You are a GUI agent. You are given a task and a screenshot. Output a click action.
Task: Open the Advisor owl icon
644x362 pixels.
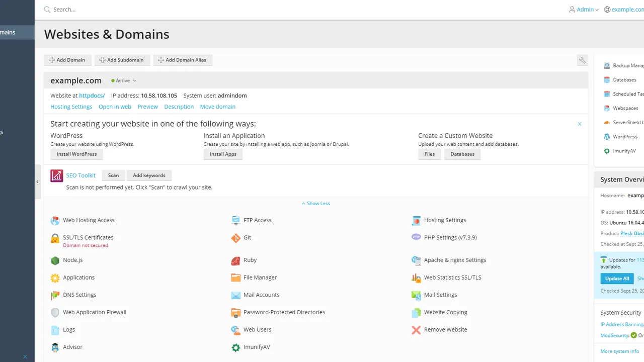tap(55, 347)
